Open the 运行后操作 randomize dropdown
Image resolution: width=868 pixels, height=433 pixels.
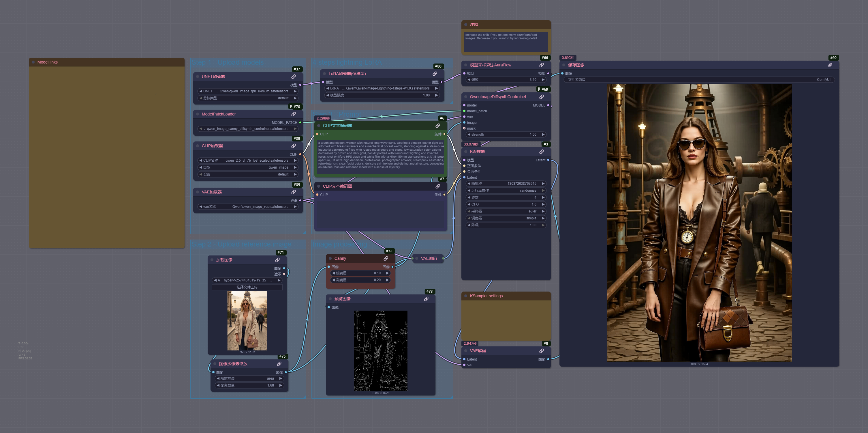tap(506, 191)
